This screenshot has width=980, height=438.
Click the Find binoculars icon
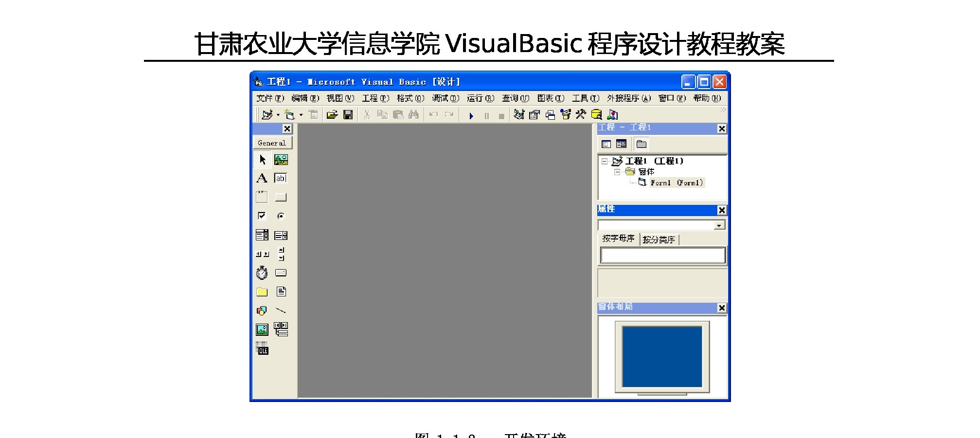pos(414,114)
